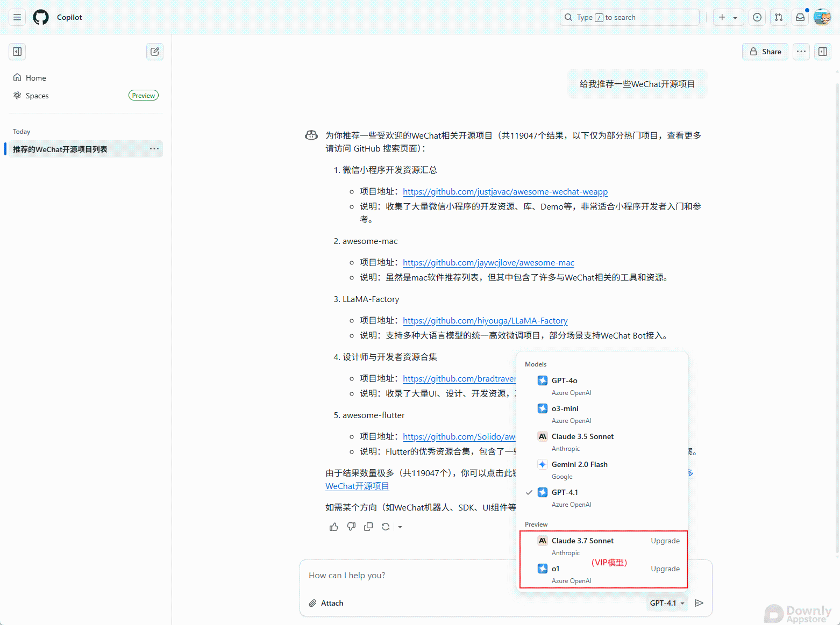Image resolution: width=840 pixels, height=625 pixels.
Task: Open awesome-wechat-weapp repository link
Action: (505, 191)
